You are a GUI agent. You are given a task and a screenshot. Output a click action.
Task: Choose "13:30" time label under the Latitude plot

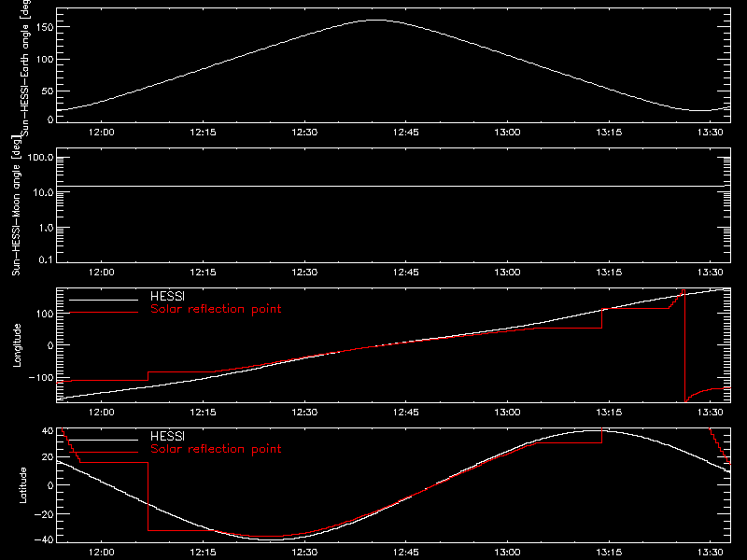(x=711, y=553)
